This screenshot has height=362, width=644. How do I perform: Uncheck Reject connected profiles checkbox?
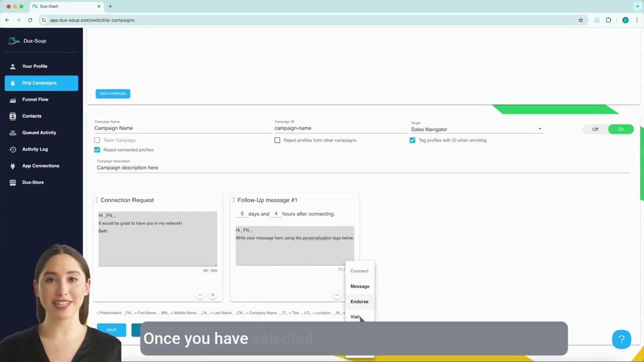click(x=97, y=150)
